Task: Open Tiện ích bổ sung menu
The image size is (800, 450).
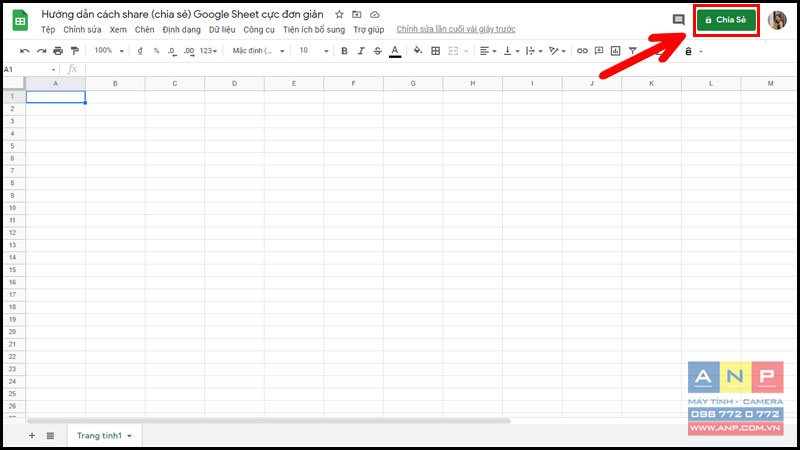Action: coord(314,30)
